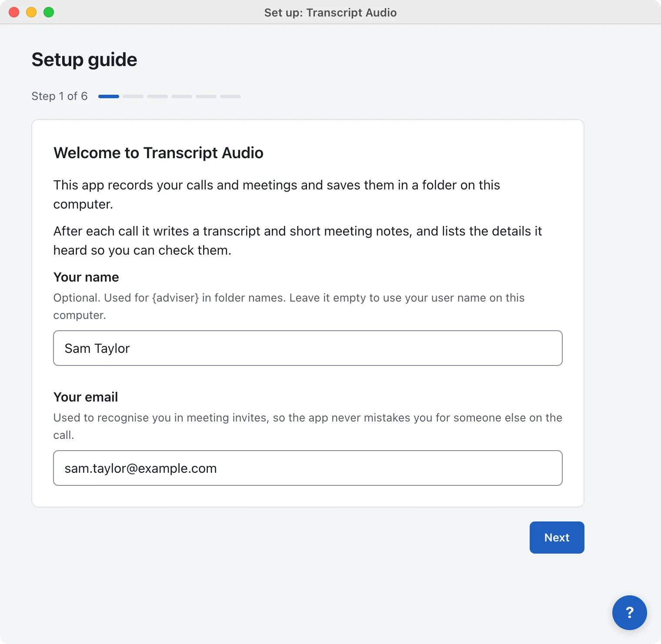
Task: Click the "Set up: Transcript Audio" window title
Action: click(330, 13)
